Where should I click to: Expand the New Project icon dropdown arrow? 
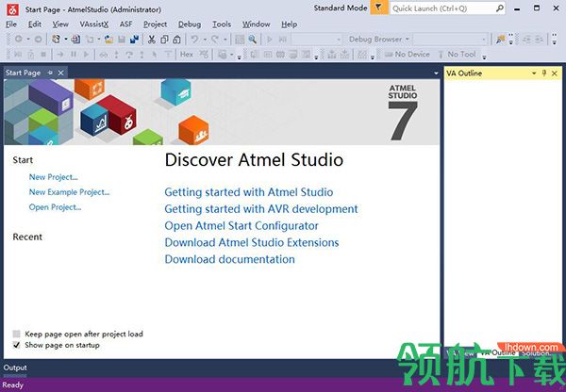(66, 39)
